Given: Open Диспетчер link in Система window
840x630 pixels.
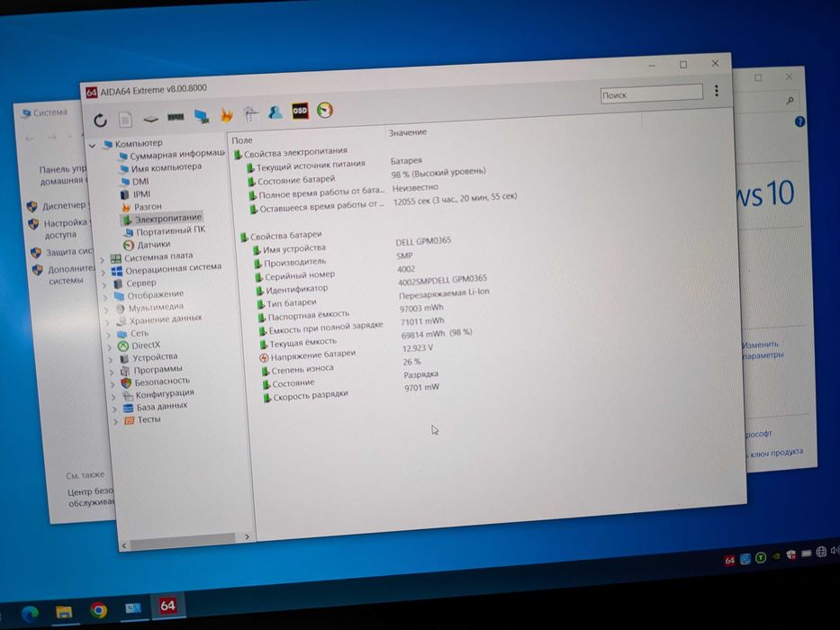Looking at the screenshot, I should point(64,206).
